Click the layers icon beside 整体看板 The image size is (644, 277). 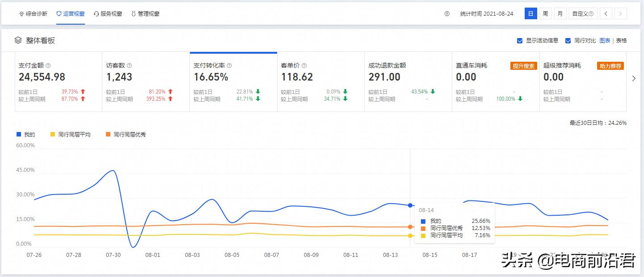18,40
